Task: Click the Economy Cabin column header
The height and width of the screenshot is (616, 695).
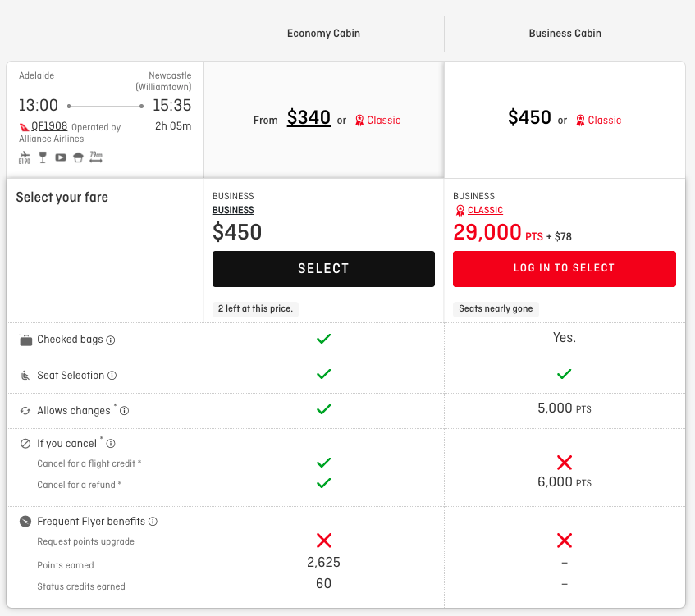Action: point(323,34)
